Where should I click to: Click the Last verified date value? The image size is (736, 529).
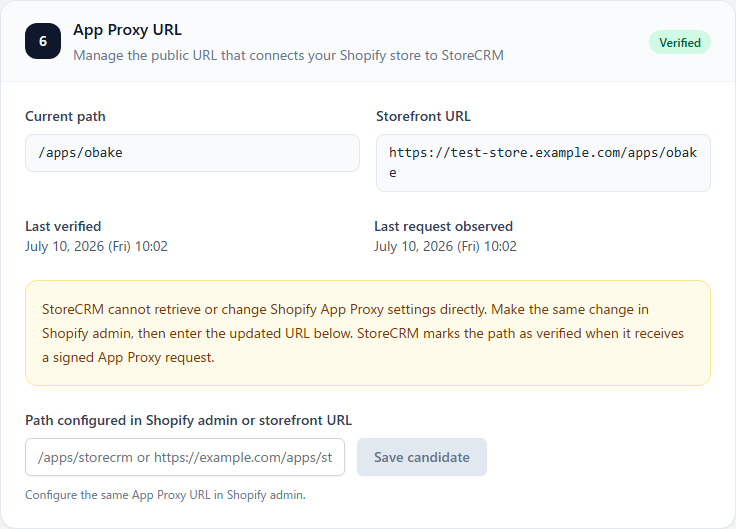96,246
